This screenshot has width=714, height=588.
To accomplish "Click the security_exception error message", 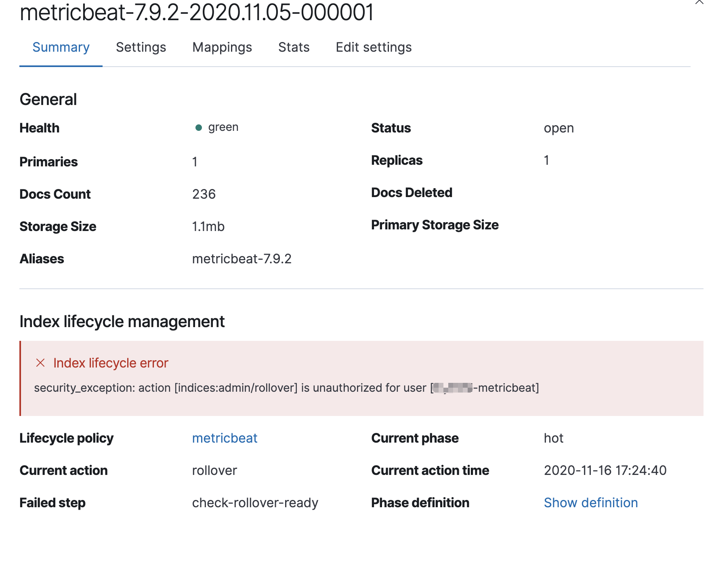I will click(286, 388).
